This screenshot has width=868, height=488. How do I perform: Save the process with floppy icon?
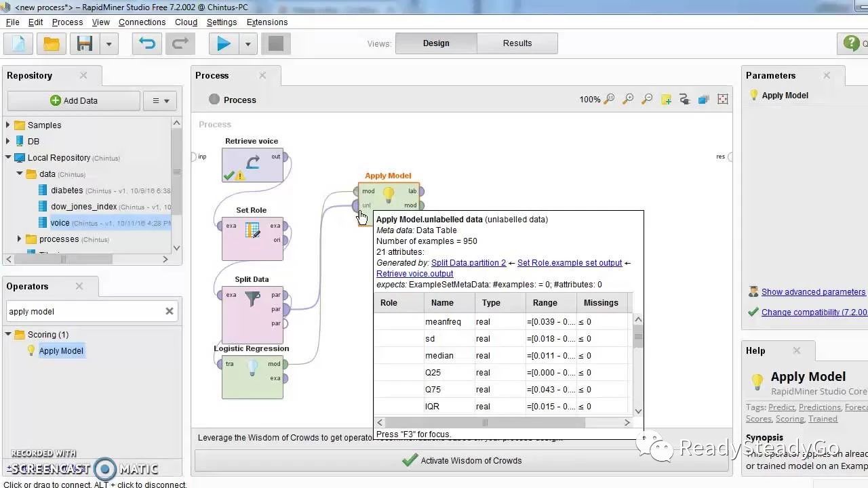point(85,44)
